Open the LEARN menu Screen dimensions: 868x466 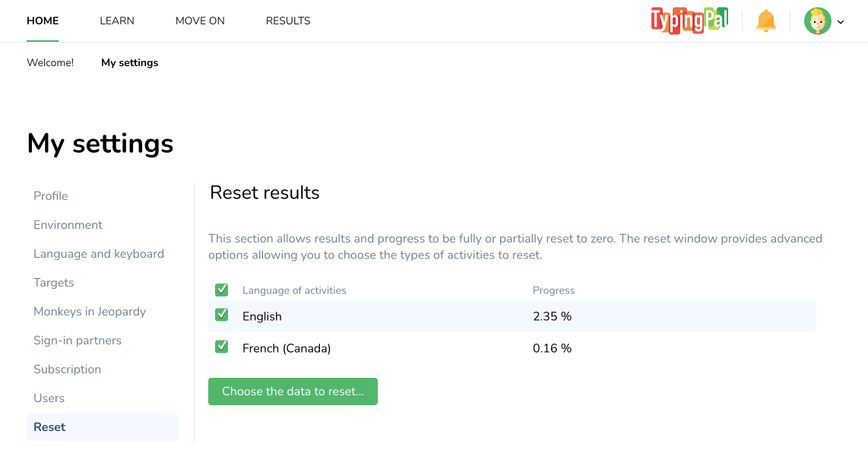(x=117, y=21)
